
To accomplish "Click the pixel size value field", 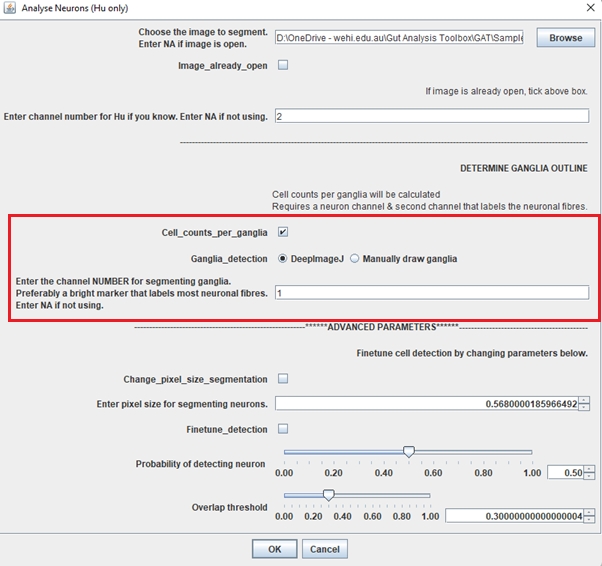I will click(427, 404).
